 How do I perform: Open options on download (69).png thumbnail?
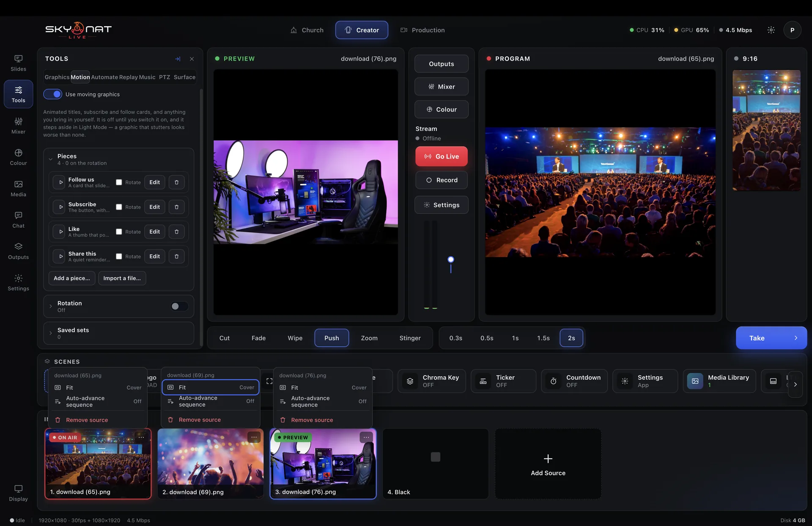[254, 437]
